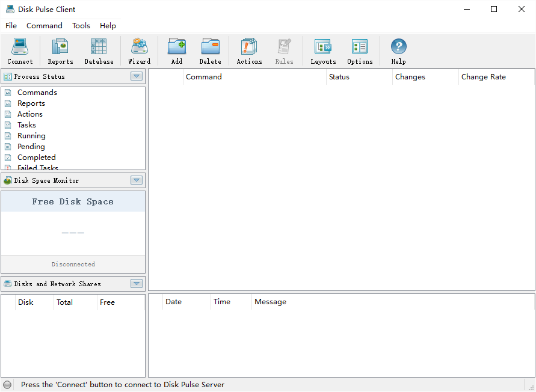
Task: Click the Disk Pulse Client title icon
Action: pyautogui.click(x=10, y=9)
